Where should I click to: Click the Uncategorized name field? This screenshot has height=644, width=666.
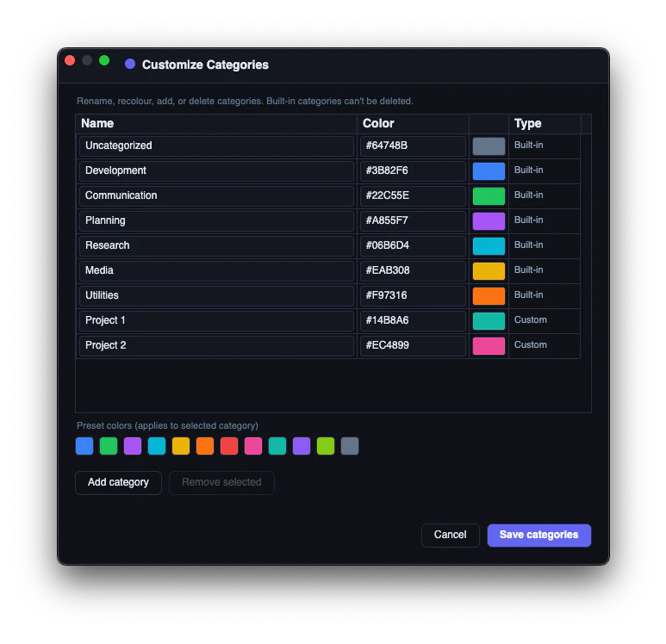216,146
